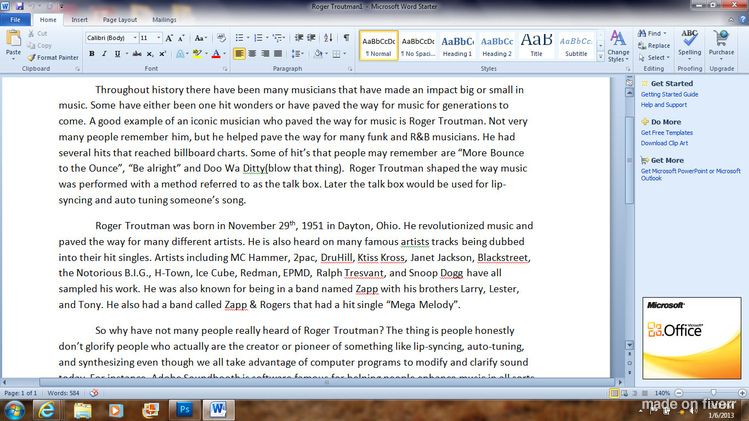Increase paragraph indent
Image resolution: width=749 pixels, height=421 pixels.
pyautogui.click(x=311, y=38)
